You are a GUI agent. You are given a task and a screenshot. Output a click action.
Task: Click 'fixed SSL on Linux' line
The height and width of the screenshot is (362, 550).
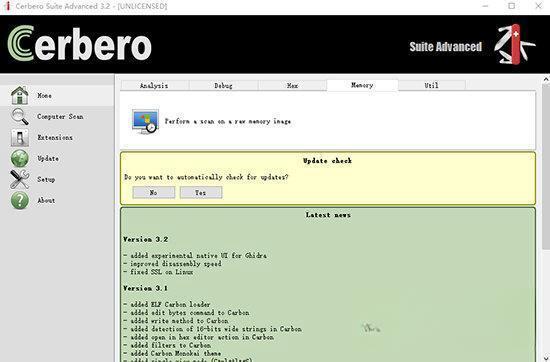(158, 272)
